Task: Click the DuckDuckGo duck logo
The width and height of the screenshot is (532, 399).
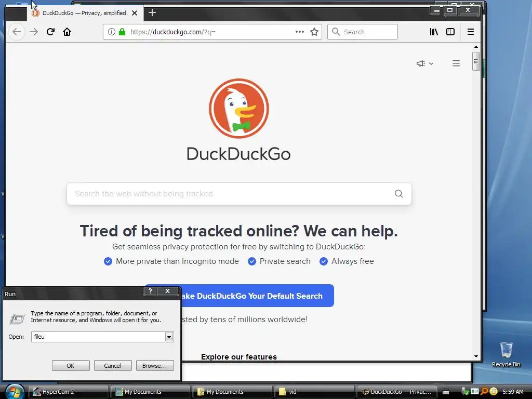Action: 239,109
